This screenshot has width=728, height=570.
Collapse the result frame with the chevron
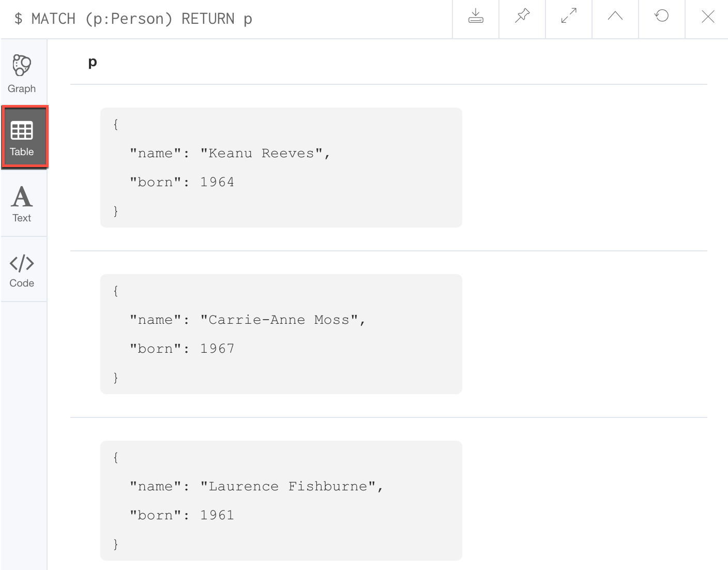click(x=615, y=17)
